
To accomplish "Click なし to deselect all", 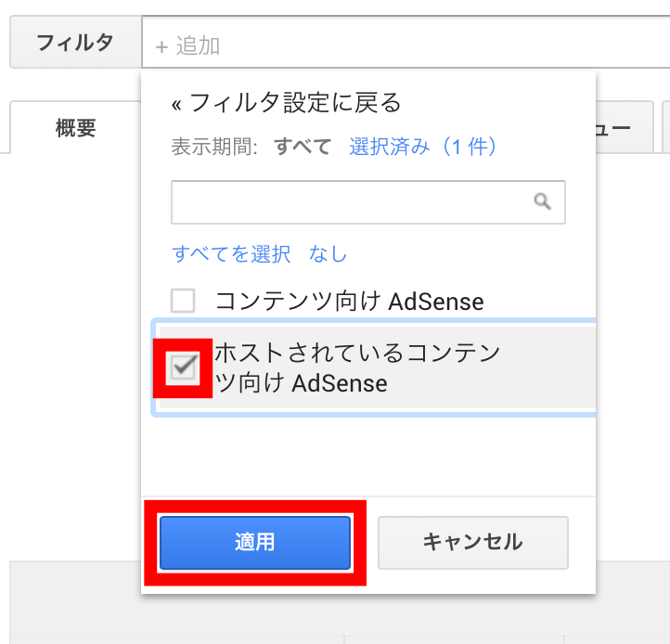I will coord(328,254).
